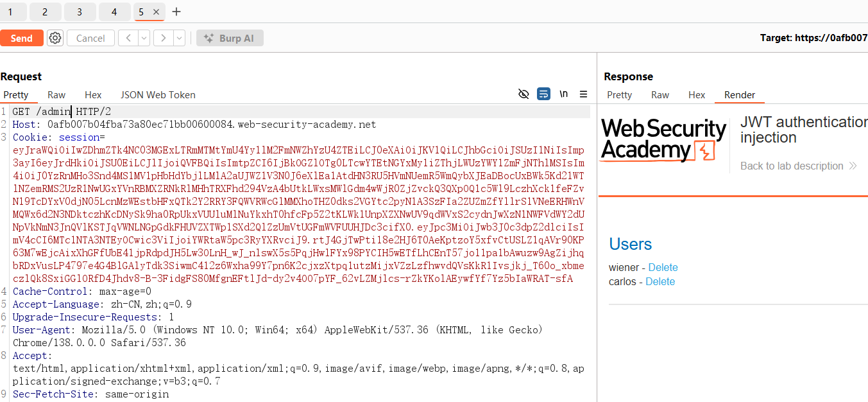Open the JSON Web Token tab
Image resolution: width=868 pixels, height=402 pixels.
158,95
